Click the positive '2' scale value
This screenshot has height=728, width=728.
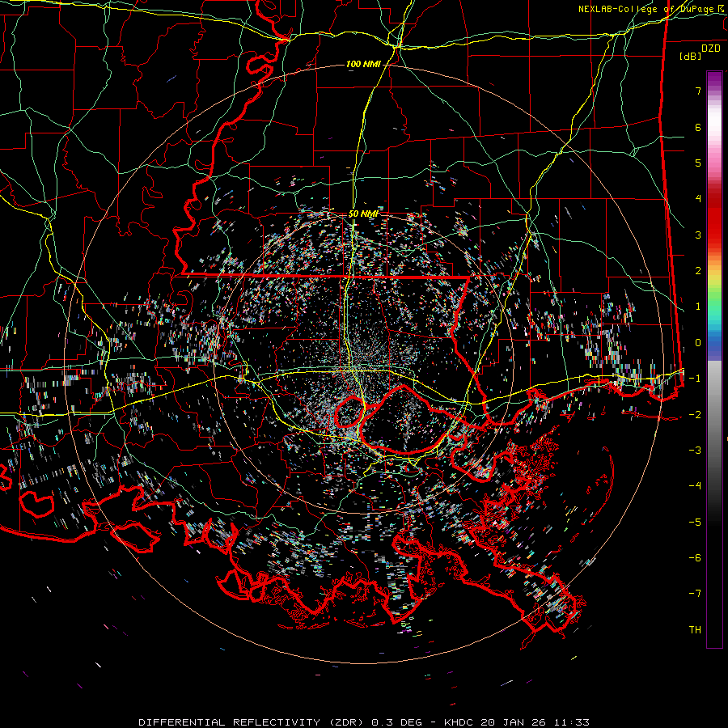698,271
